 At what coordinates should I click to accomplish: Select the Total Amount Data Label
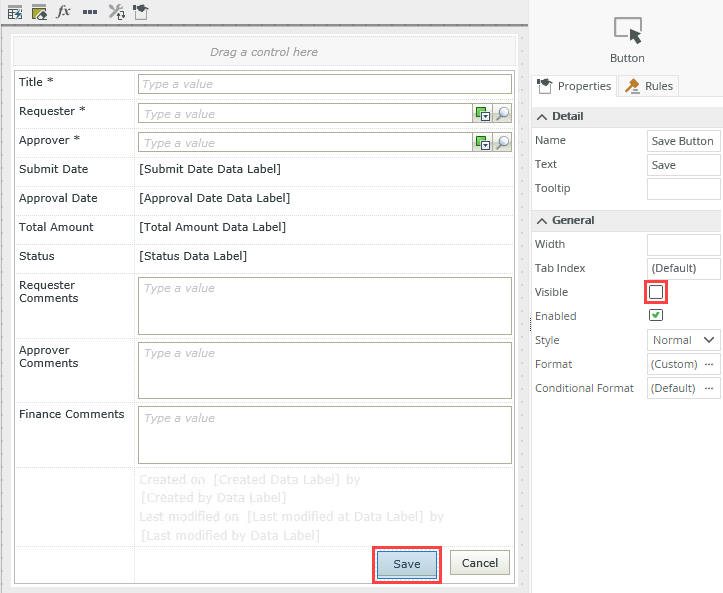(x=213, y=227)
